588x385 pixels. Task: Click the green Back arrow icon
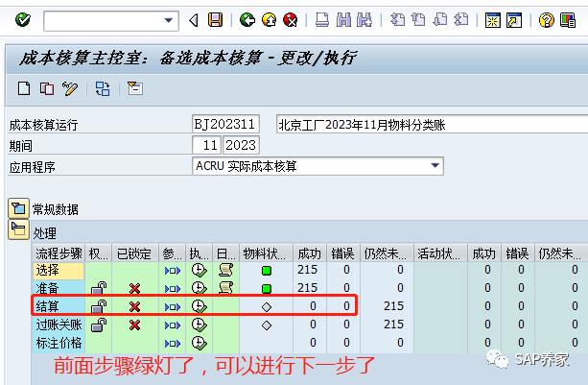(247, 20)
